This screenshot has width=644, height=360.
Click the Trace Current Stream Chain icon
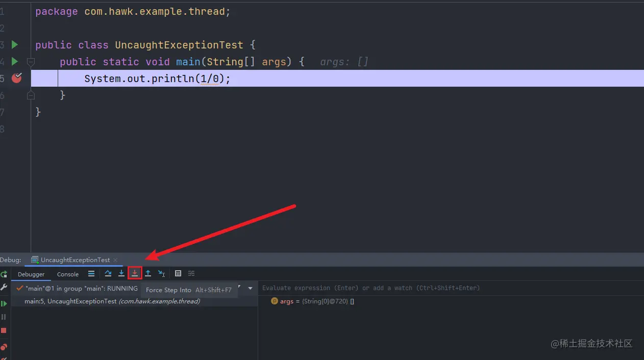point(191,274)
